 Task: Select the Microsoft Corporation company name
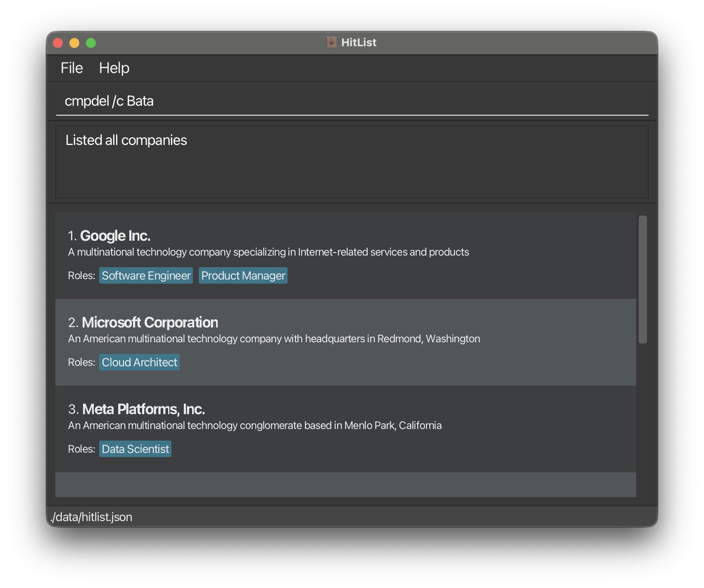150,322
